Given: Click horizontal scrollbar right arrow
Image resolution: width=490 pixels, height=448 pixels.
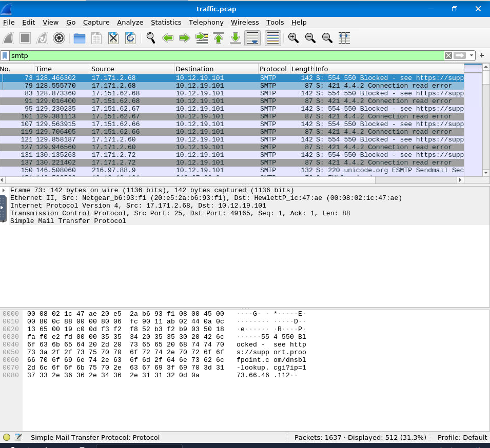Looking at the screenshot, I should pyautogui.click(x=460, y=180).
